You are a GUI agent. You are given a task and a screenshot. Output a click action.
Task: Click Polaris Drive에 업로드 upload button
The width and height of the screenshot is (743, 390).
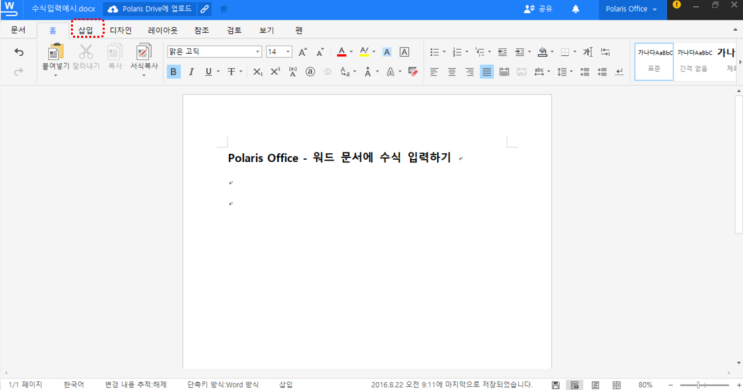150,9
